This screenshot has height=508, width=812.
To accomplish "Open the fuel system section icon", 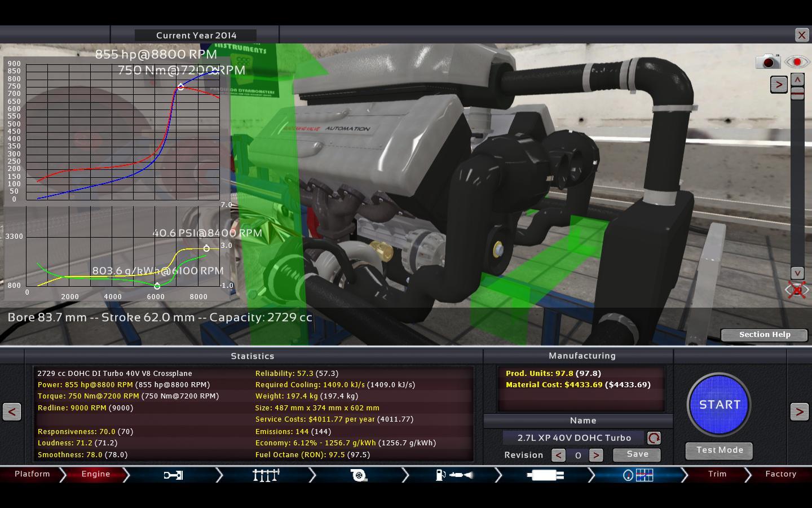I will click(x=454, y=475).
